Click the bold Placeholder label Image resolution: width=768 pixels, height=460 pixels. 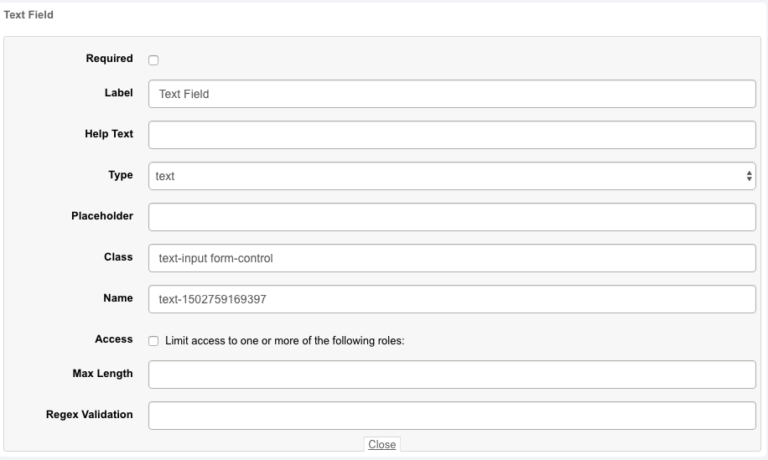tap(102, 216)
